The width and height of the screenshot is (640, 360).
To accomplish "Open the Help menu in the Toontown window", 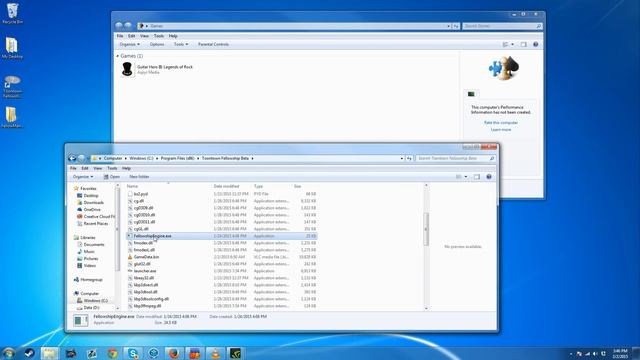I will [127, 168].
